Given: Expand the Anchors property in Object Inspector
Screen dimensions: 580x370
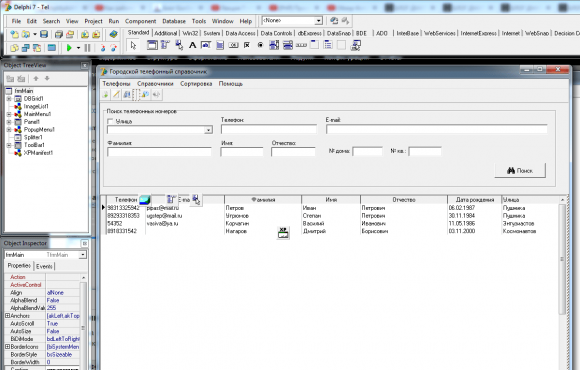Looking at the screenshot, I should coord(7,316).
